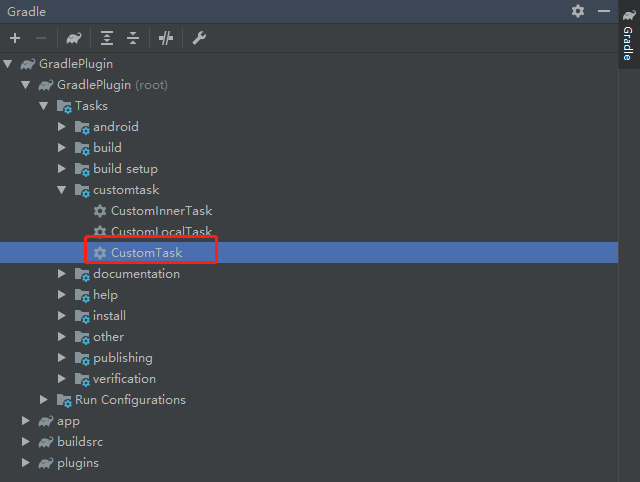Expand the buildsrc module node
Image resolution: width=640 pixels, height=482 pixels.
[x=26, y=442]
